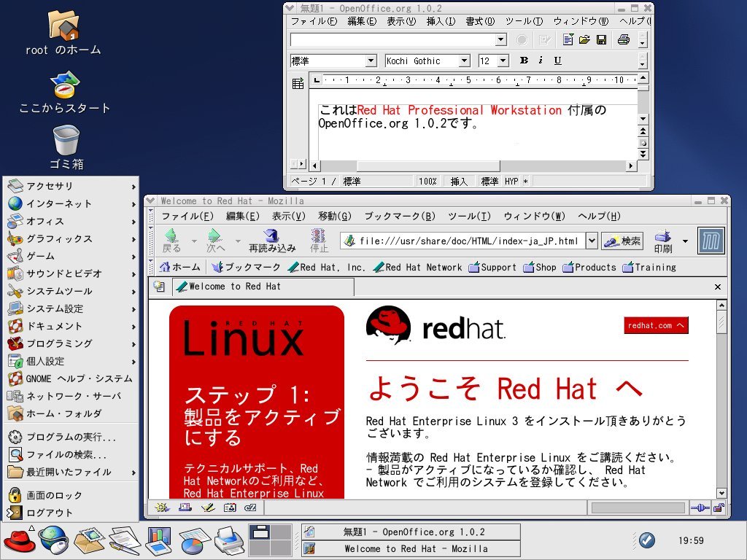Open Mozilla Mail component icon in status bar
747x560 pixels.
coord(185,507)
